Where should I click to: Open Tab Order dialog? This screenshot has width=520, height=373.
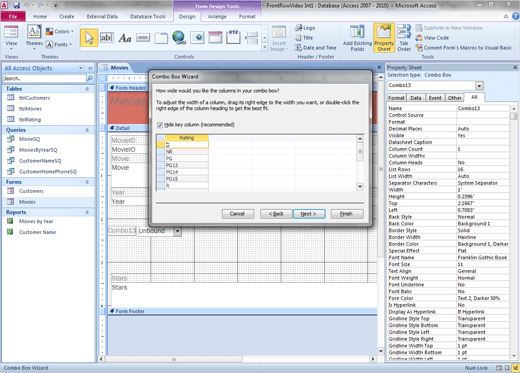click(404, 38)
